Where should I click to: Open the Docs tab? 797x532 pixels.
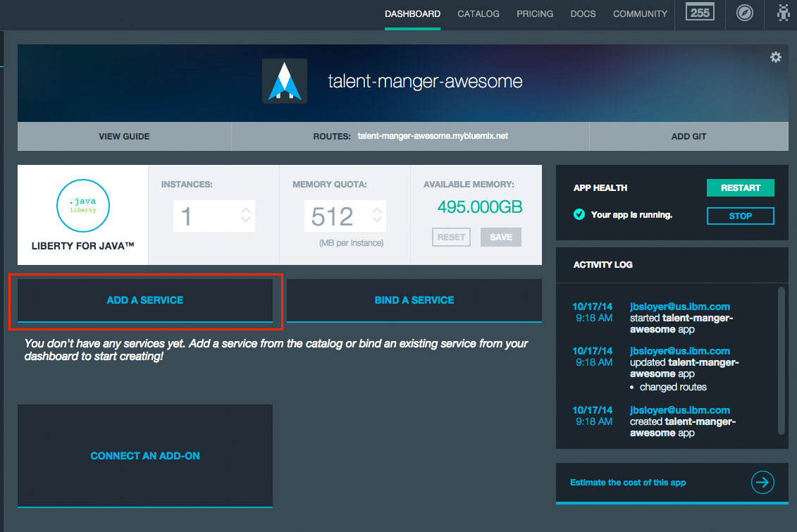583,14
